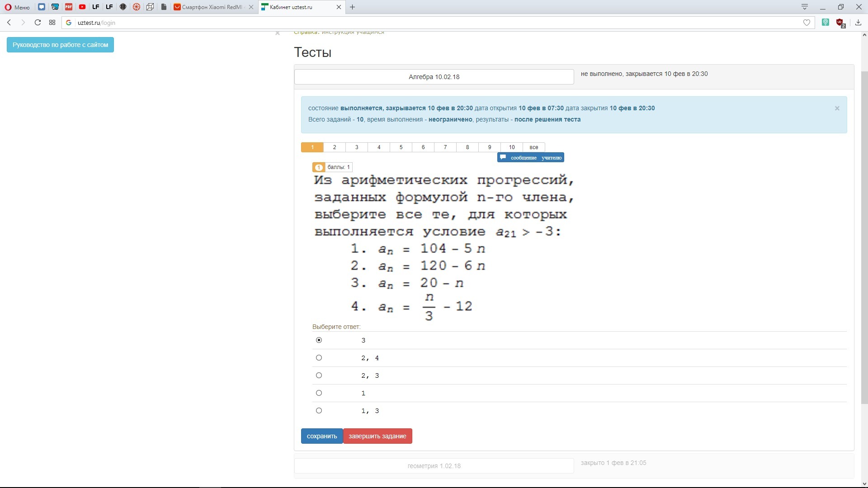This screenshot has height=488, width=868.
Task: Click the YouTube pinned tab icon
Action: (82, 7)
